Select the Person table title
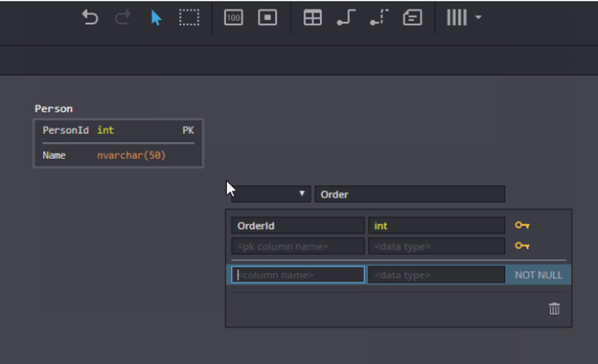 point(54,109)
